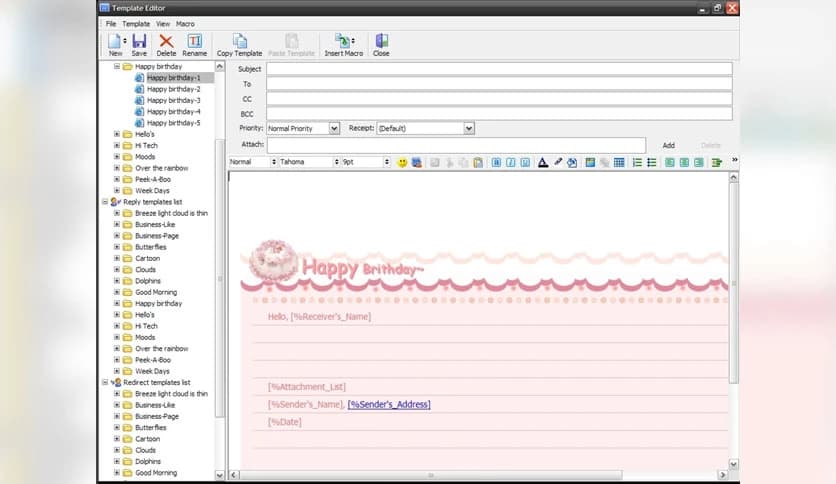The image size is (836, 484).
Task: Click the paste clipboard icon in format bar
Action: click(x=478, y=163)
